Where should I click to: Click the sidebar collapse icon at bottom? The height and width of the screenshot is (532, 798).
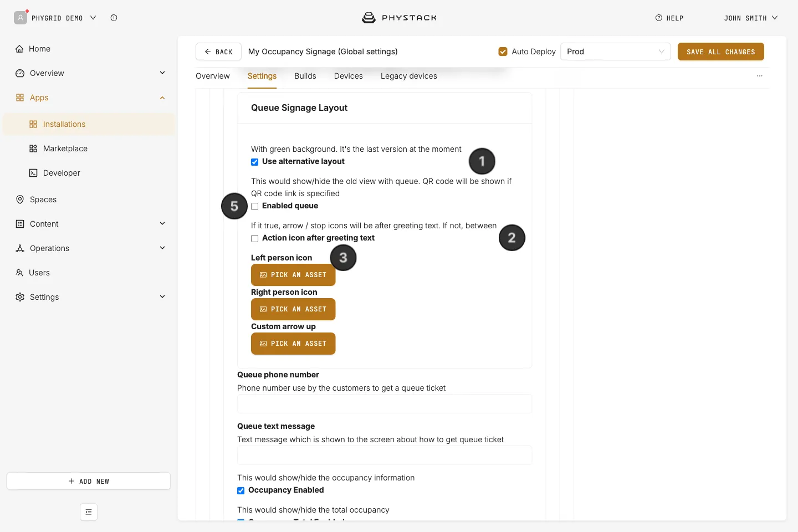point(89,512)
